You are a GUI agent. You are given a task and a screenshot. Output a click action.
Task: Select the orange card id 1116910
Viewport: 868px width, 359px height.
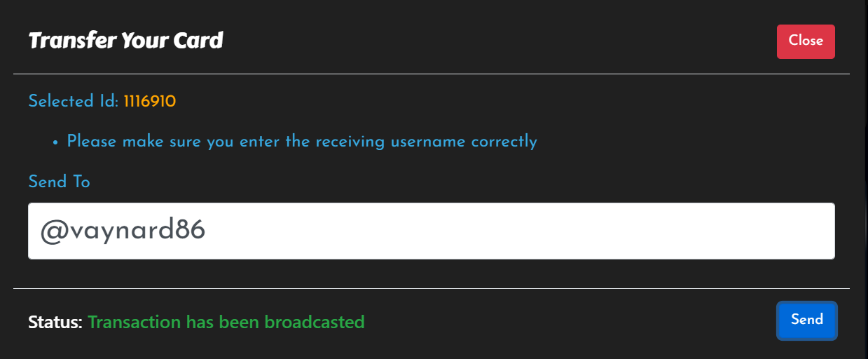(x=150, y=102)
